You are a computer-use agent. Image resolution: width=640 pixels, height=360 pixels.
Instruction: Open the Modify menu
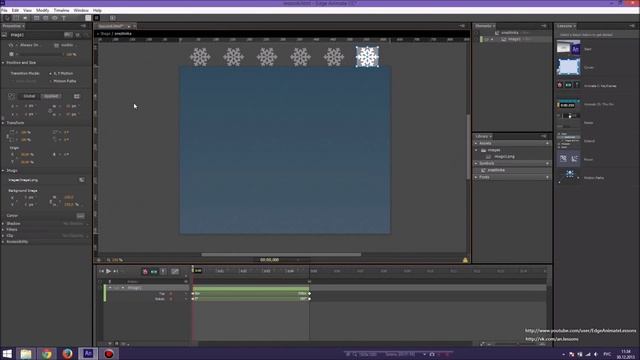(x=42, y=10)
